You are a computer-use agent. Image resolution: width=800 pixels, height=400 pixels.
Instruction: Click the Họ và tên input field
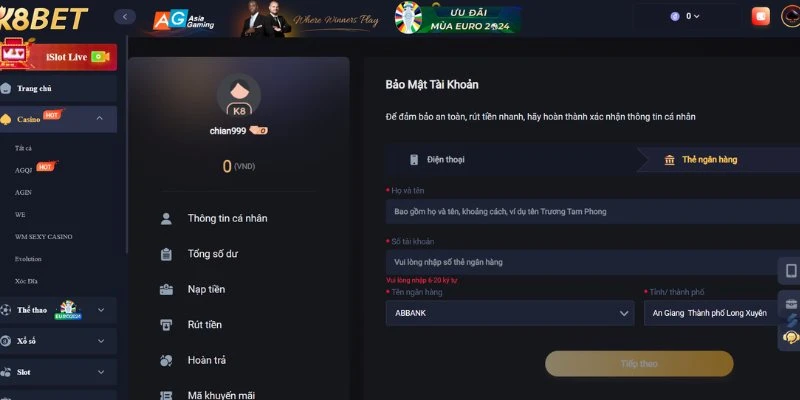pos(593,211)
